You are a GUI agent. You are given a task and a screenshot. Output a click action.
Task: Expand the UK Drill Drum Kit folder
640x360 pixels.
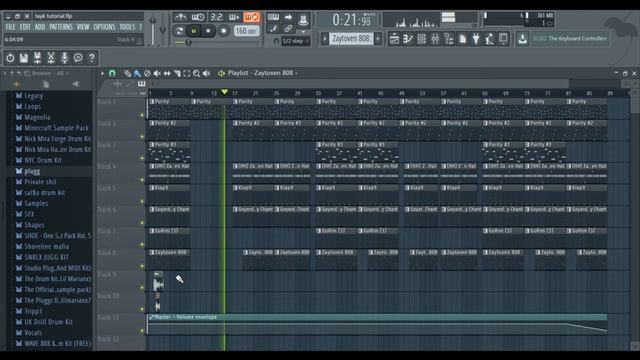[44, 322]
